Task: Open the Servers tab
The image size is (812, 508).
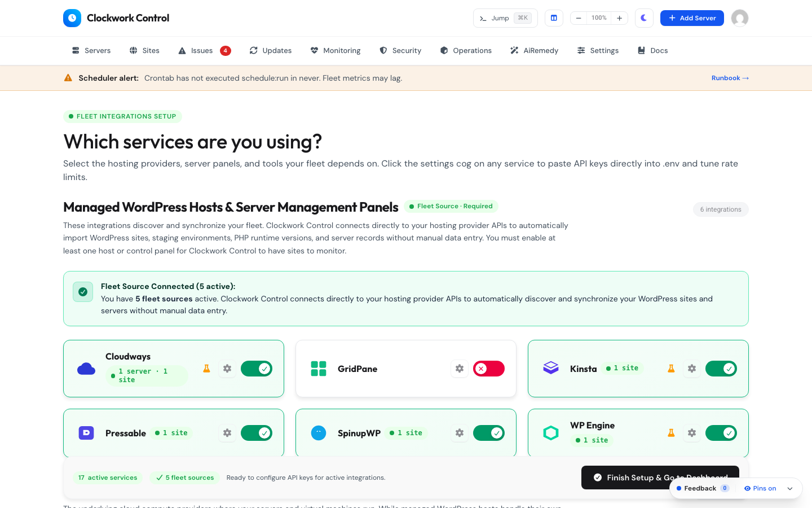Action: point(91,50)
